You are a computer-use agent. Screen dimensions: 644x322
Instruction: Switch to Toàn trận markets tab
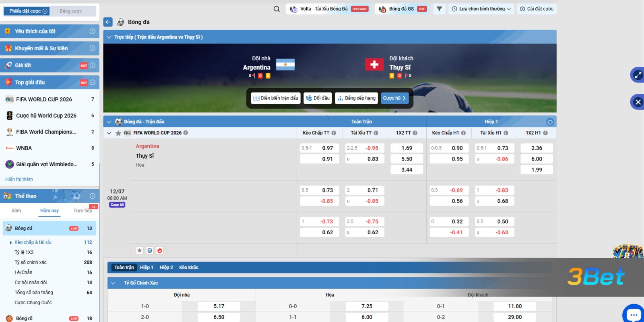pos(124,267)
